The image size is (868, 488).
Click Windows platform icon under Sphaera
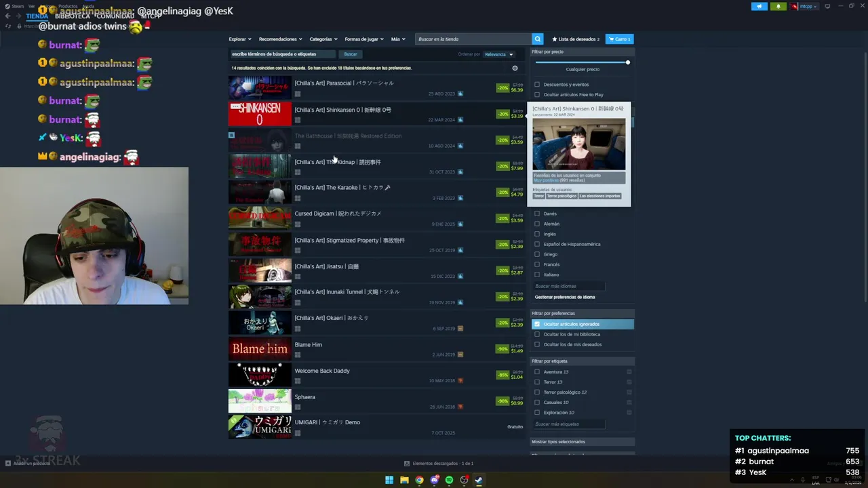click(297, 407)
